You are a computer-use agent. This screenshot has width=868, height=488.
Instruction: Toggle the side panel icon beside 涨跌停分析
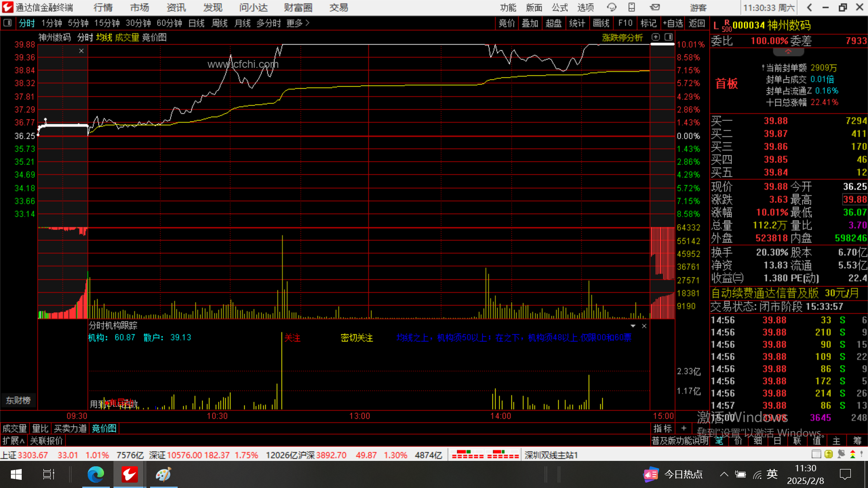[x=669, y=37]
